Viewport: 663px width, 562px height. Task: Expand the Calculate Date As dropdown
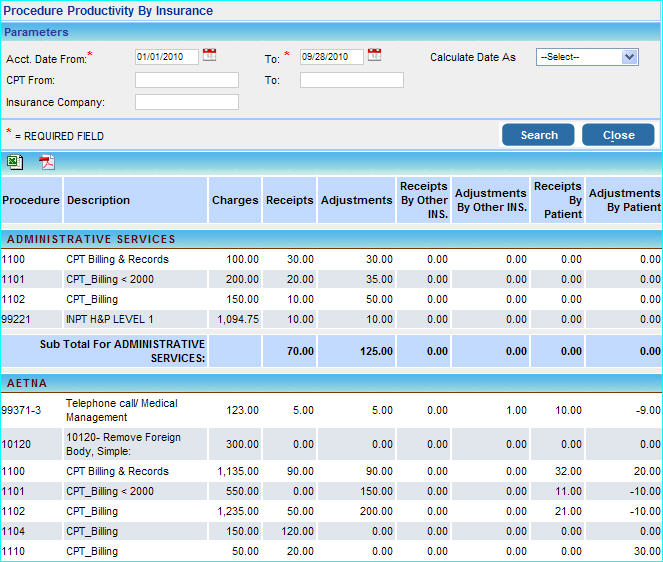(587, 57)
